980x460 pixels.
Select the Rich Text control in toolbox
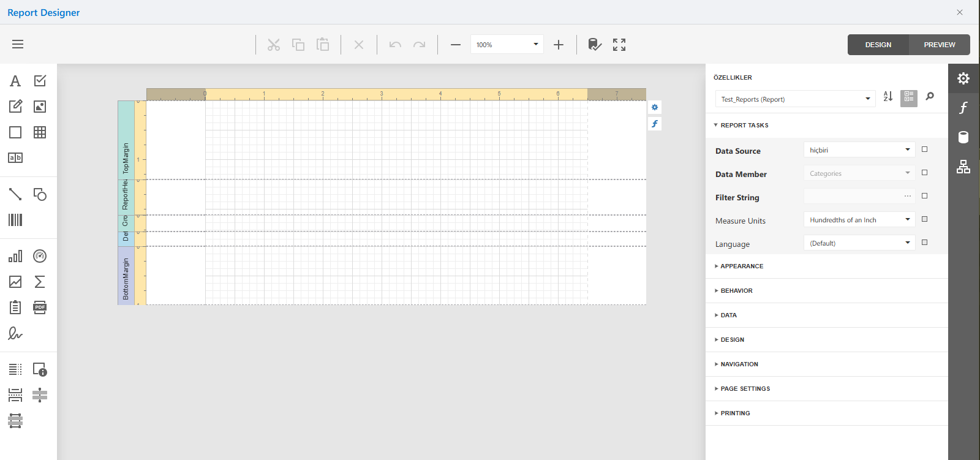(x=15, y=107)
